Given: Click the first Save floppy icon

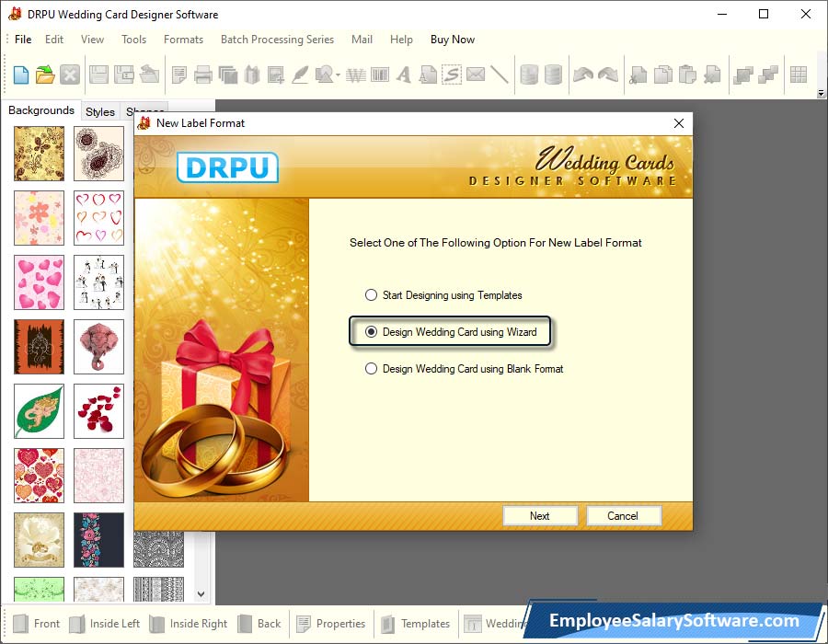Looking at the screenshot, I should [x=98, y=75].
